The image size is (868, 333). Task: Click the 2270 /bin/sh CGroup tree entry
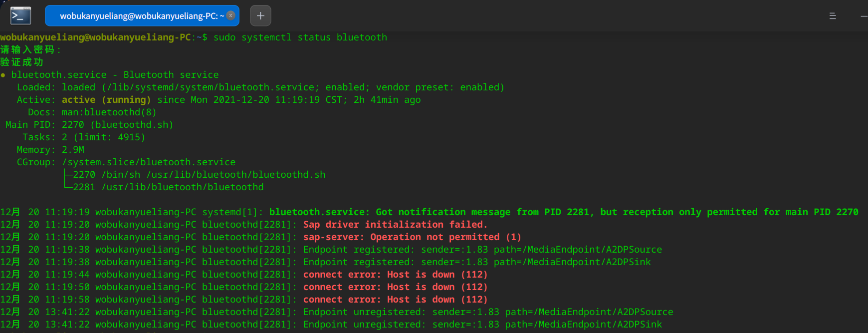(199, 175)
